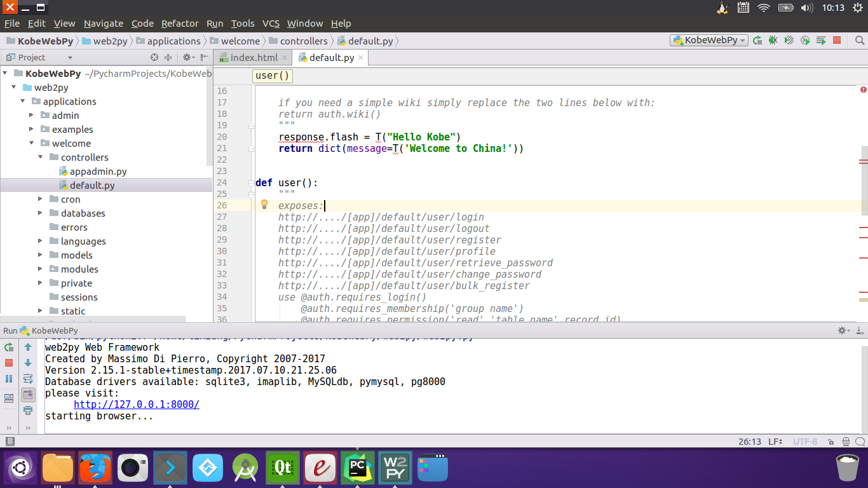Click the up arrow in Run console

tap(28, 348)
